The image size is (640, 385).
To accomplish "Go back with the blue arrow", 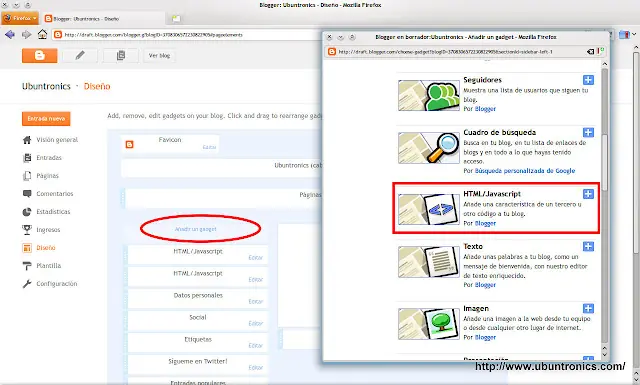I will [x=10, y=35].
